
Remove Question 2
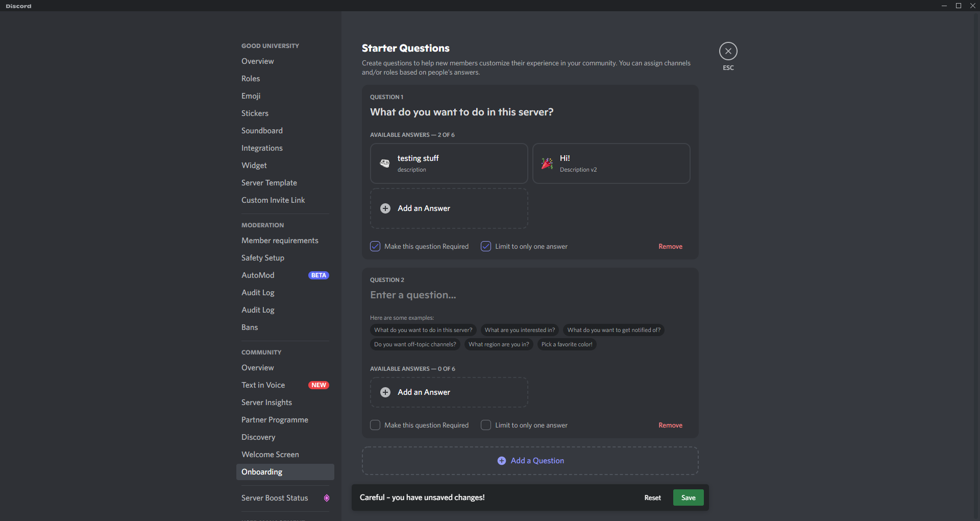[x=670, y=424]
